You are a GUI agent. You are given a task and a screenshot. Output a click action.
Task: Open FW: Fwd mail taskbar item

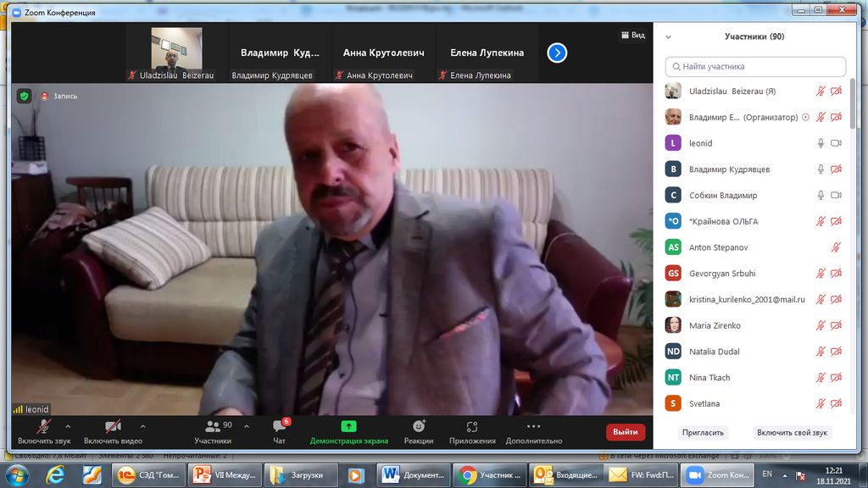pyautogui.click(x=643, y=475)
